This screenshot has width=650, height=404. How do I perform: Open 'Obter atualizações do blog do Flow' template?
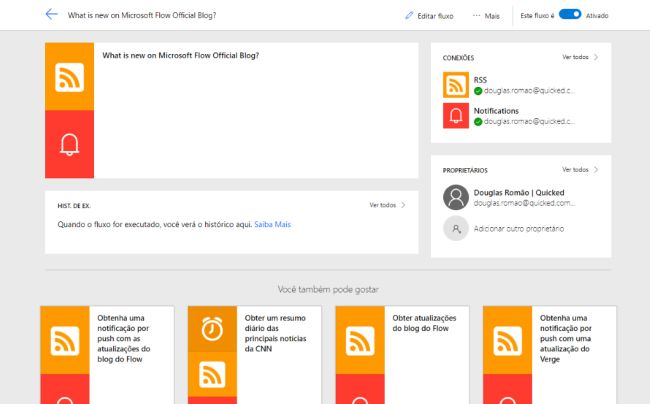point(424,323)
